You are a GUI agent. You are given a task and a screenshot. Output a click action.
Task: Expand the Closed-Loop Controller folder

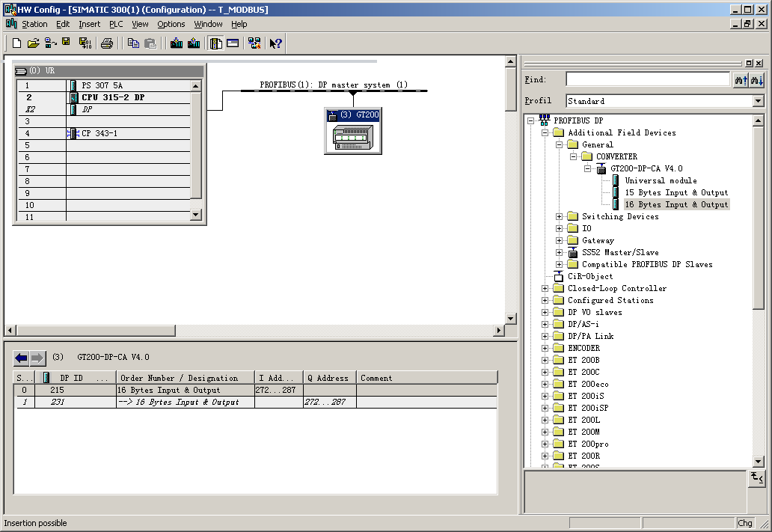545,289
